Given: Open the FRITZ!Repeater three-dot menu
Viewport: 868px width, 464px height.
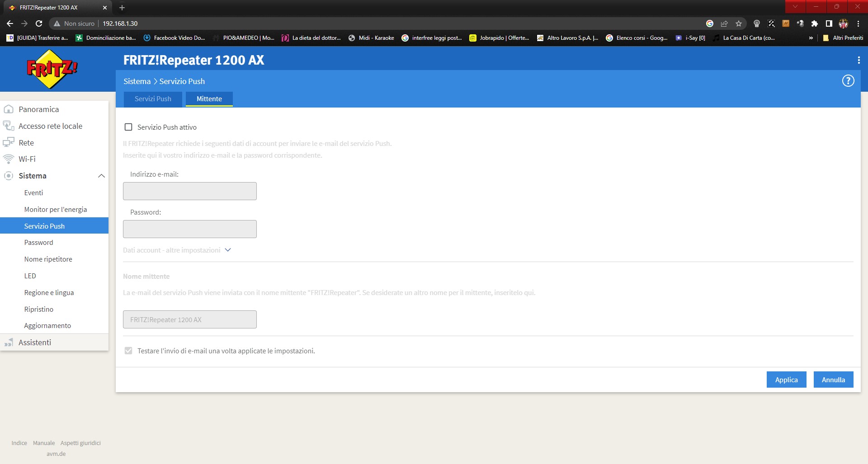Looking at the screenshot, I should [x=859, y=60].
